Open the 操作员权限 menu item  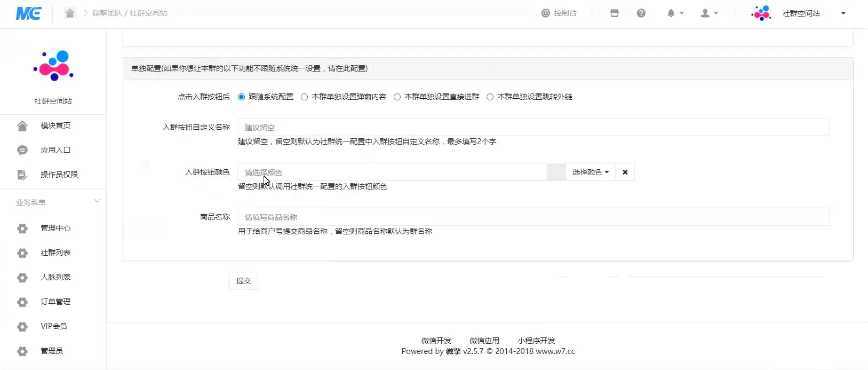tap(59, 175)
